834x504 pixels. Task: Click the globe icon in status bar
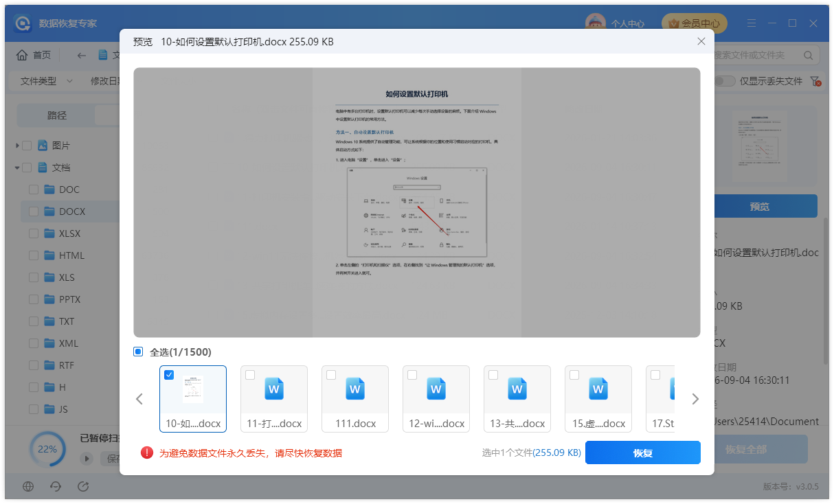[x=28, y=486]
